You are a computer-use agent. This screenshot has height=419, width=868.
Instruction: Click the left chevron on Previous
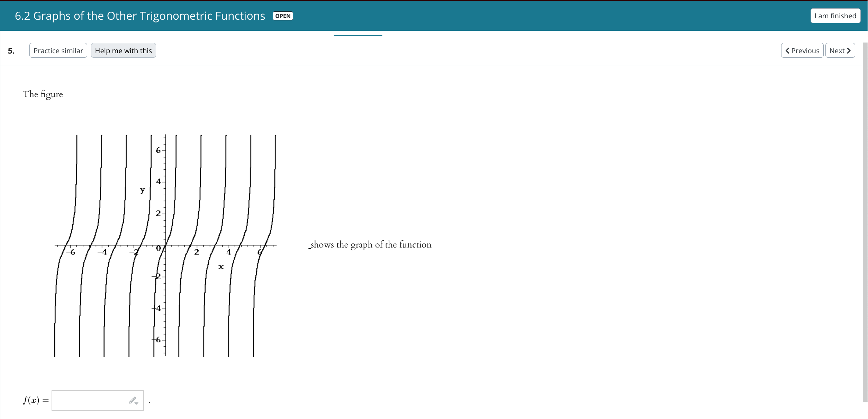coord(787,51)
